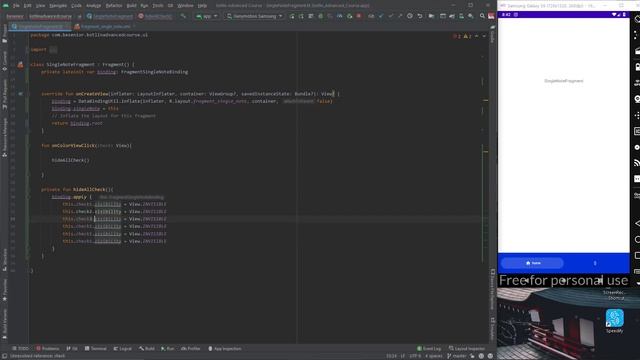Open the TODO tool window
The image size is (640, 360).
point(20,349)
